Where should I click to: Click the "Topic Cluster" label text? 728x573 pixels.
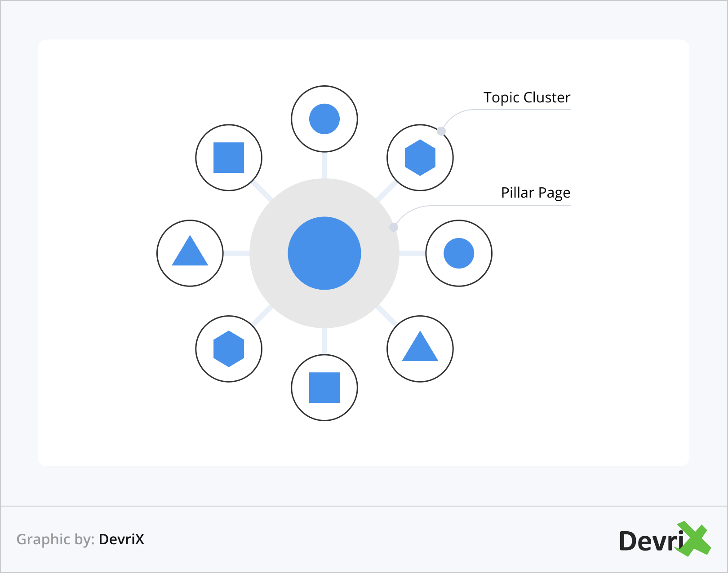(527, 97)
